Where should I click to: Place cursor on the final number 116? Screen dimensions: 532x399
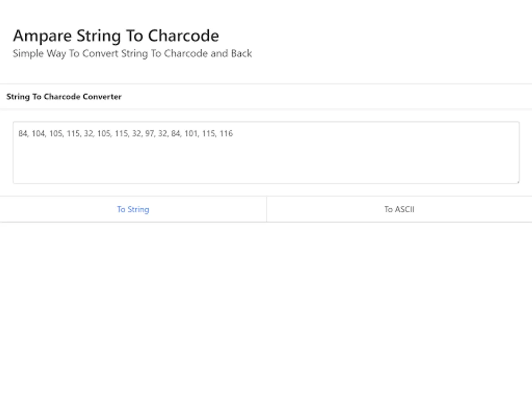[x=226, y=133]
